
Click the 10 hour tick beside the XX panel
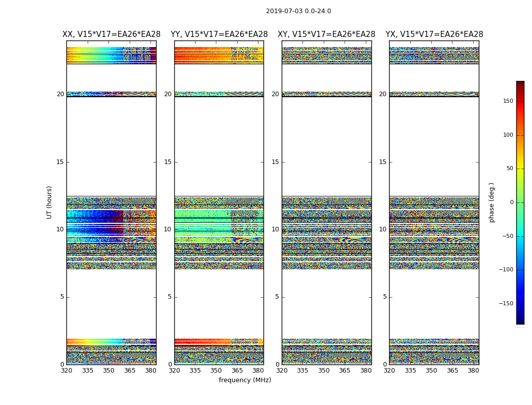(60, 229)
